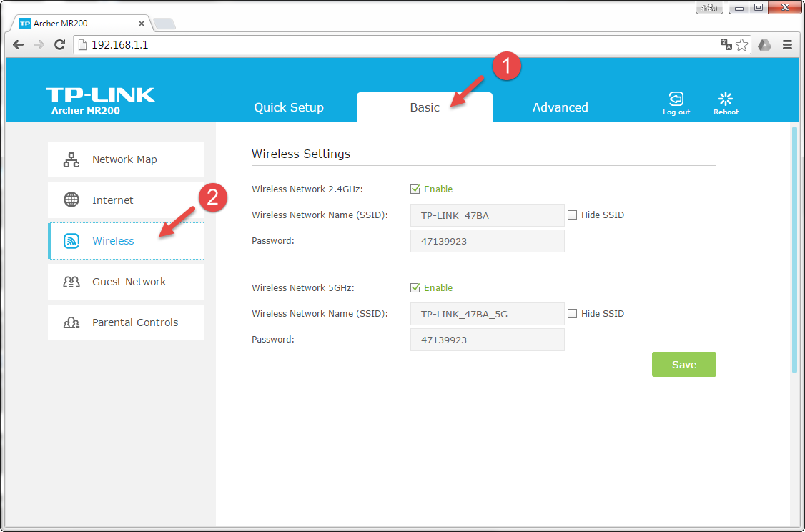Edit the 5GHz SSID field TP-LINK_47BA_5G

(x=487, y=314)
